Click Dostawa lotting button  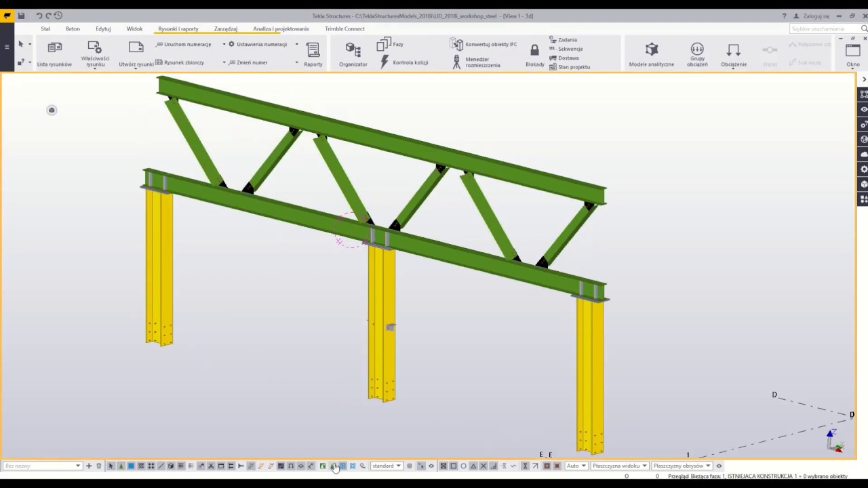(564, 58)
